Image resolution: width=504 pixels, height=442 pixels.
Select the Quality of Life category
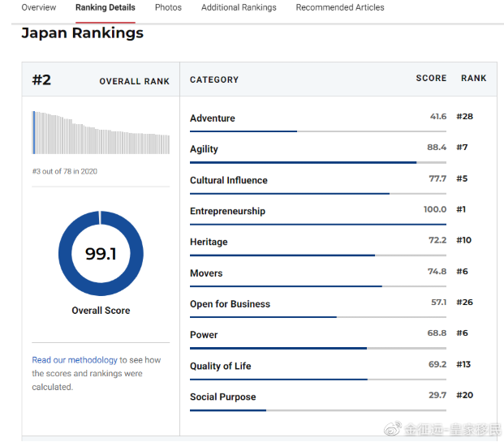(x=220, y=366)
